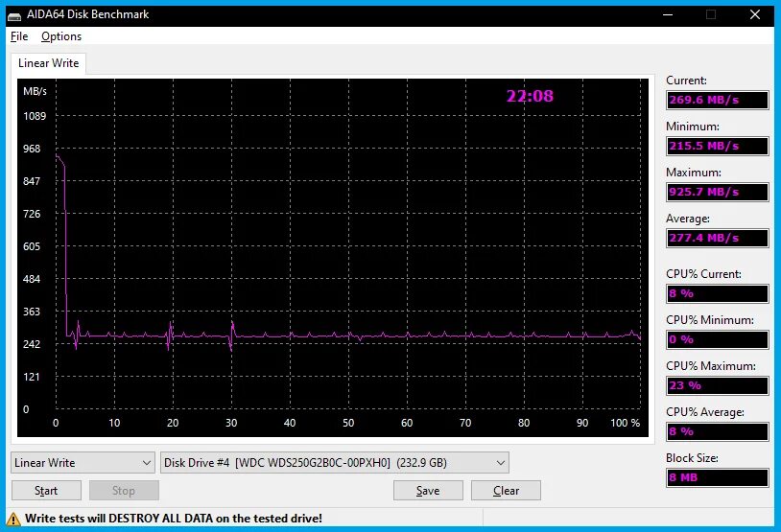Screen dimensions: 781x532
Task: Click the Block Size 8 MB value
Action: 718,477
